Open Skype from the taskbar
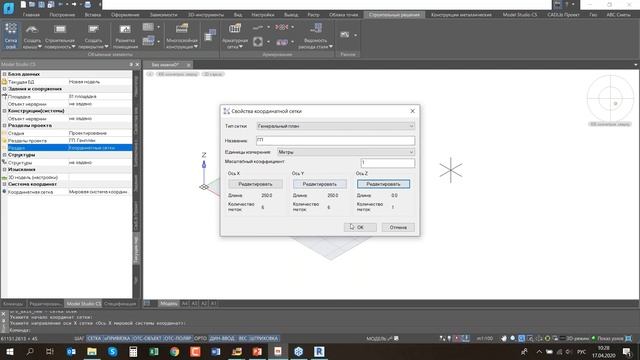 coord(113,351)
